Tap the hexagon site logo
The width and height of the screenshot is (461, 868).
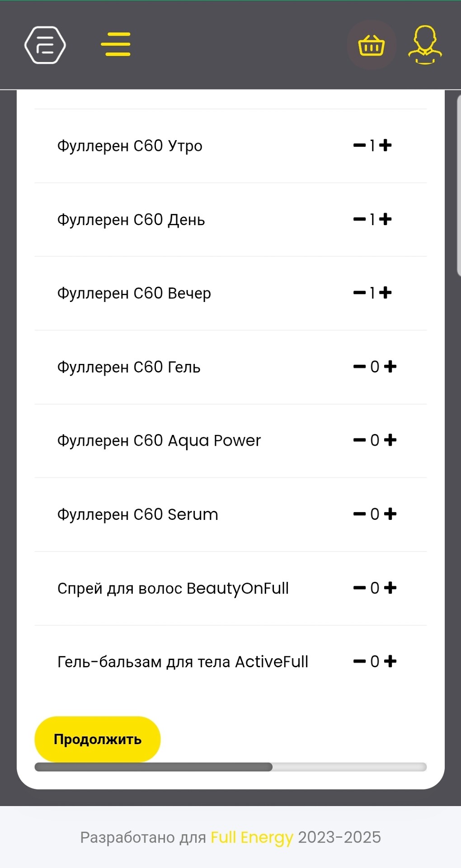(x=45, y=45)
